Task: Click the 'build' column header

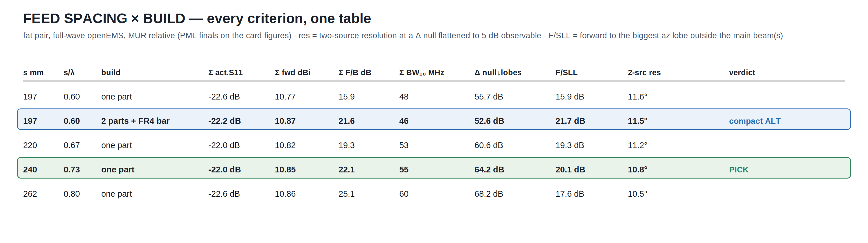Action: 111,72
